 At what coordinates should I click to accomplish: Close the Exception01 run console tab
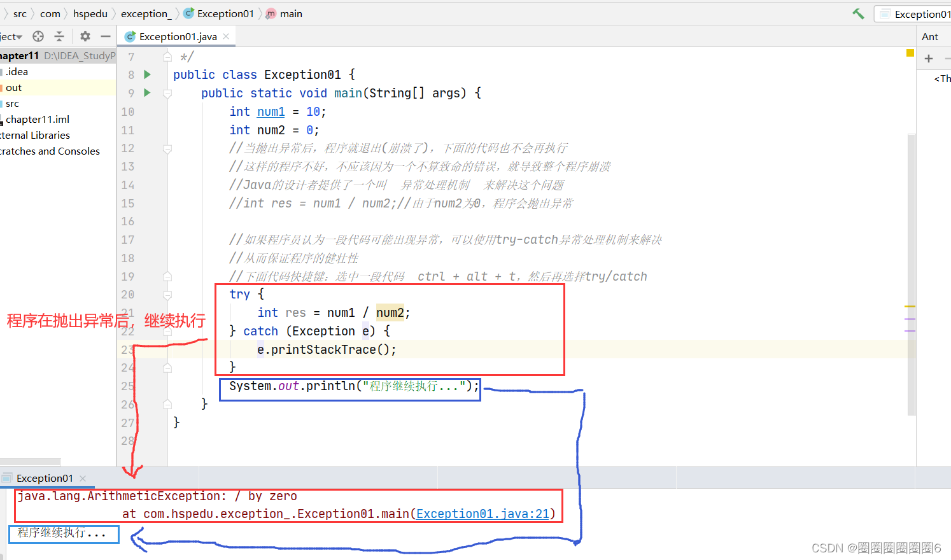click(x=83, y=478)
